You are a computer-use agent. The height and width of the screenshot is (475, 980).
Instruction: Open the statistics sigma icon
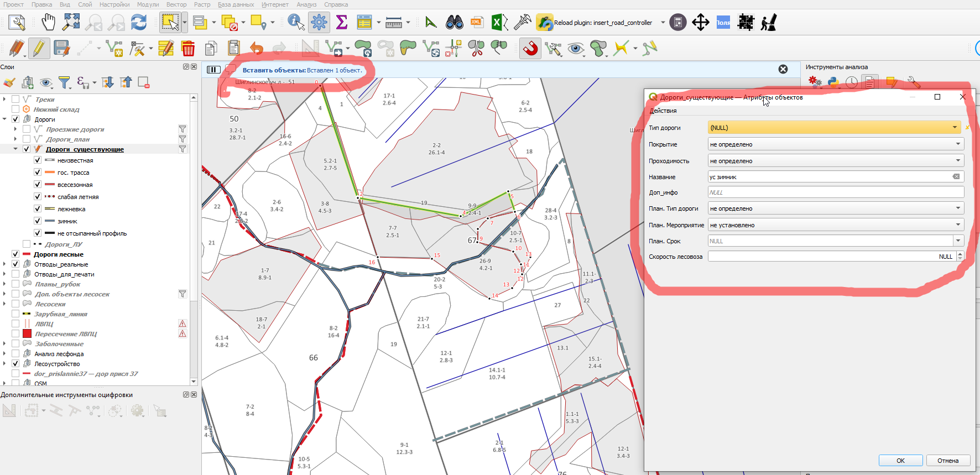tap(342, 22)
